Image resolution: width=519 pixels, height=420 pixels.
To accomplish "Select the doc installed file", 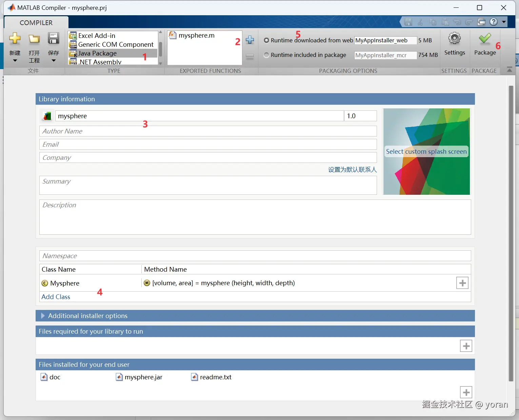I will (51, 377).
